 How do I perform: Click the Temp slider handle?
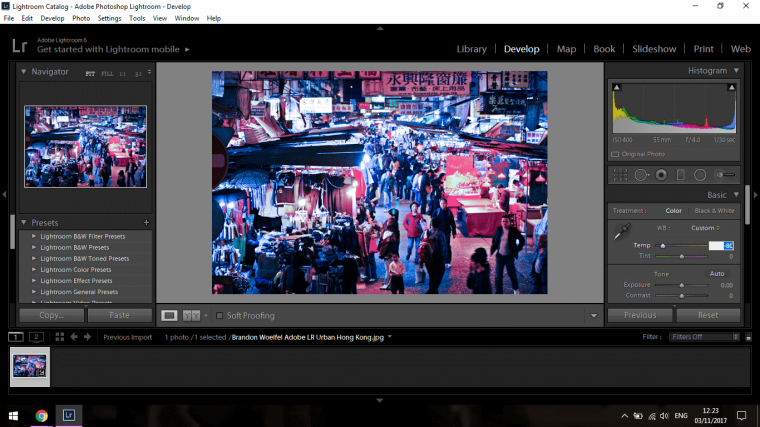663,246
